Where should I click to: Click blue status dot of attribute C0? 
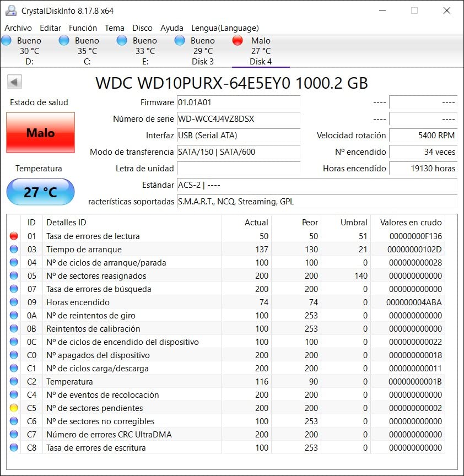(14, 355)
